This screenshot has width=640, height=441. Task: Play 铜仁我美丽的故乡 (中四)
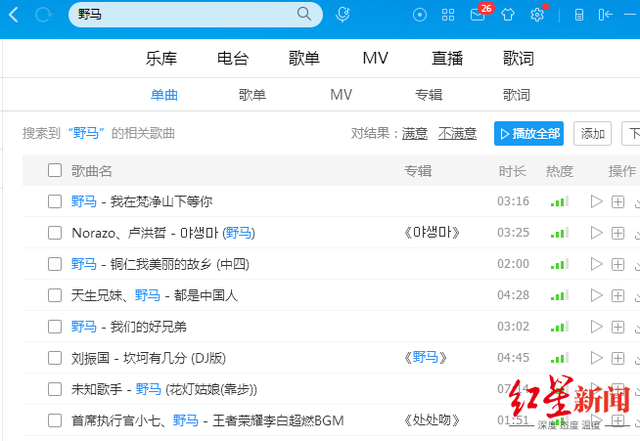596,264
